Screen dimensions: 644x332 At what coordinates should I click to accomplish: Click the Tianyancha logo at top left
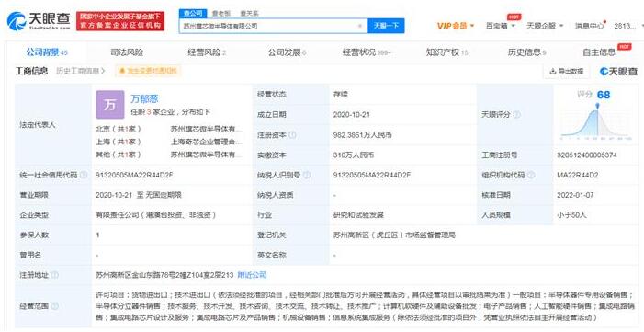(x=39, y=21)
